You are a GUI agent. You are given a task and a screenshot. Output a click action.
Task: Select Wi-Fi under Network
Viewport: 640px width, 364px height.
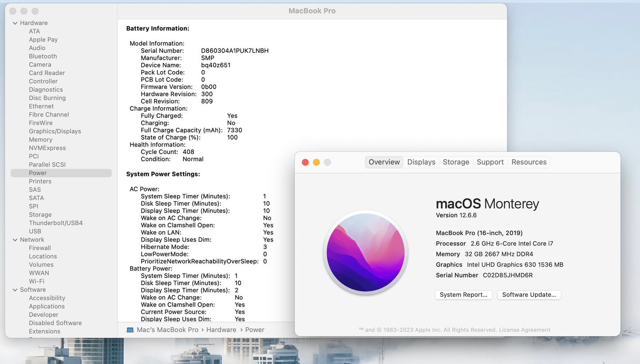pos(37,281)
